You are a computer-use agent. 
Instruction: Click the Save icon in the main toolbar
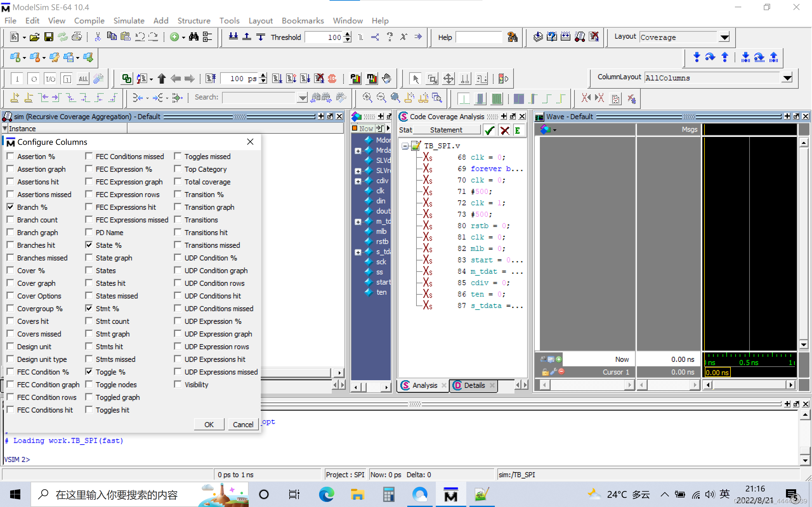[x=49, y=37]
